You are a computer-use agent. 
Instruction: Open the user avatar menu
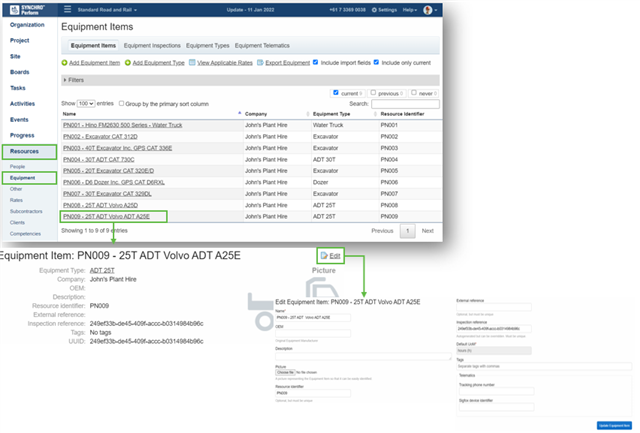pos(430,10)
